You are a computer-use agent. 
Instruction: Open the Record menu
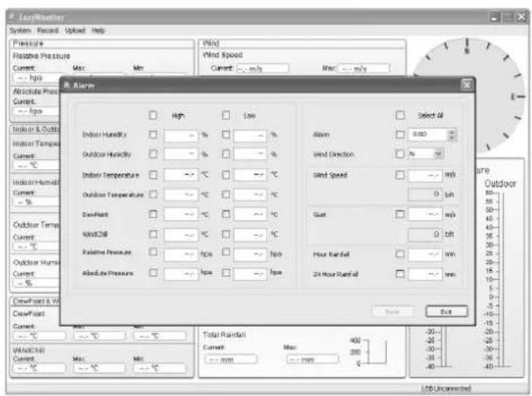coord(48,30)
